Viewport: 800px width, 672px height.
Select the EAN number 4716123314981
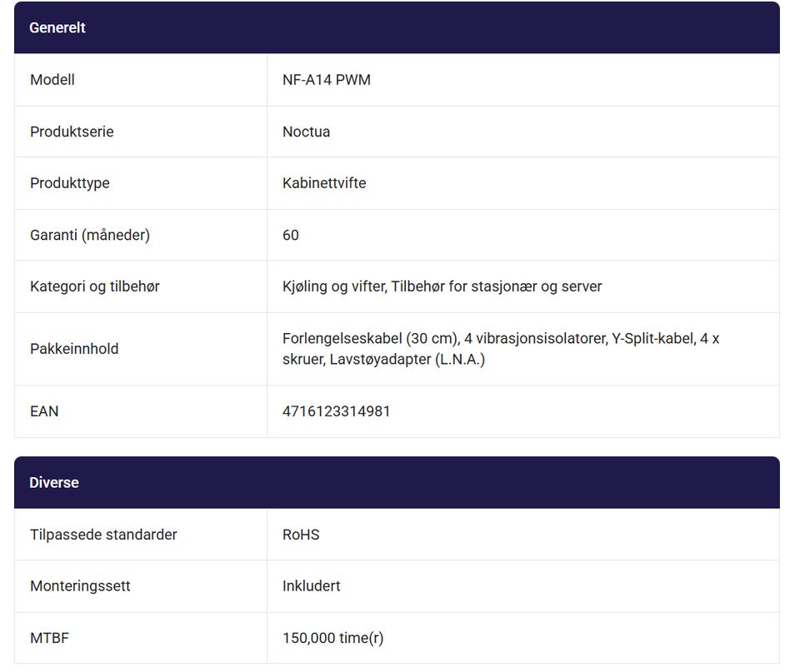pyautogui.click(x=336, y=411)
